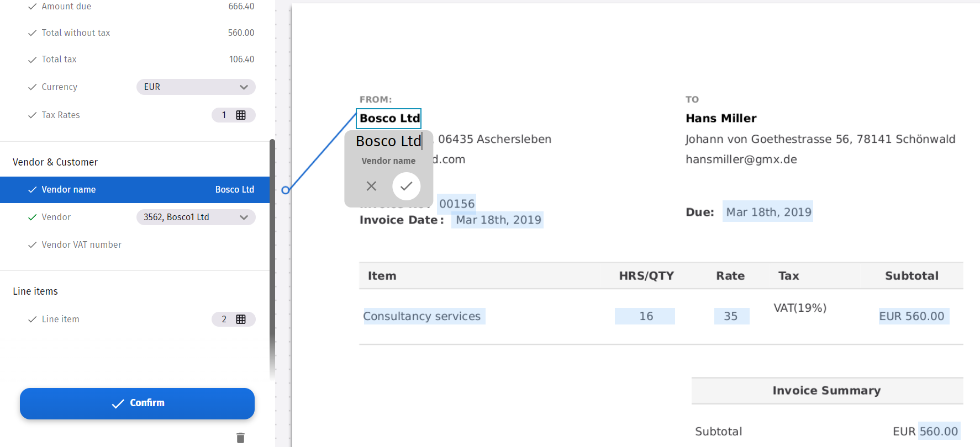The image size is (980, 447).
Task: Toggle the Line item field checkmark
Action: pyautogui.click(x=32, y=319)
